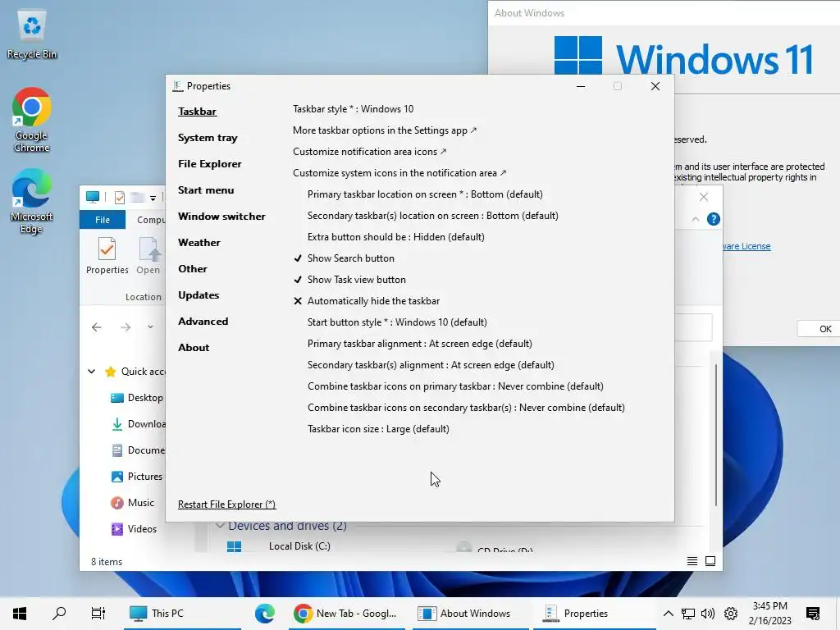Image resolution: width=840 pixels, height=630 pixels.
Task: Open Customize system icons in notification area
Action: coord(399,173)
